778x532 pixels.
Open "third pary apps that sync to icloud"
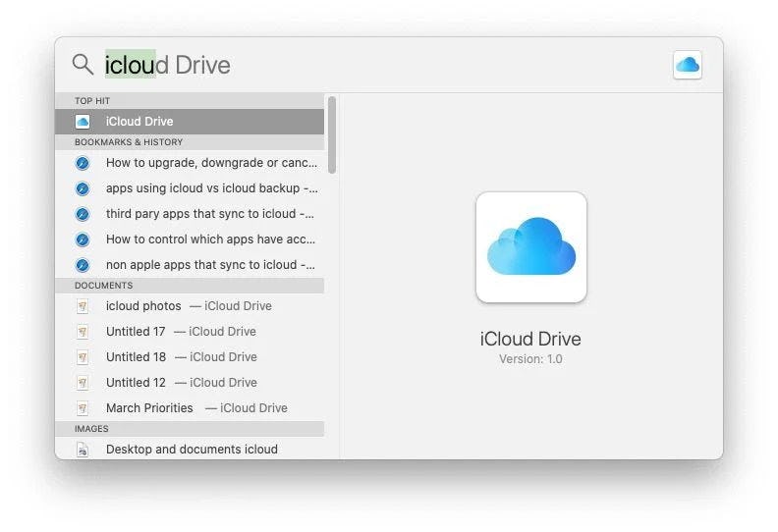pos(189,214)
